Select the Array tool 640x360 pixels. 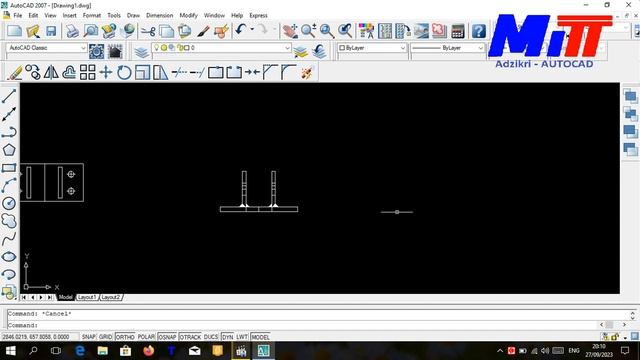87,73
